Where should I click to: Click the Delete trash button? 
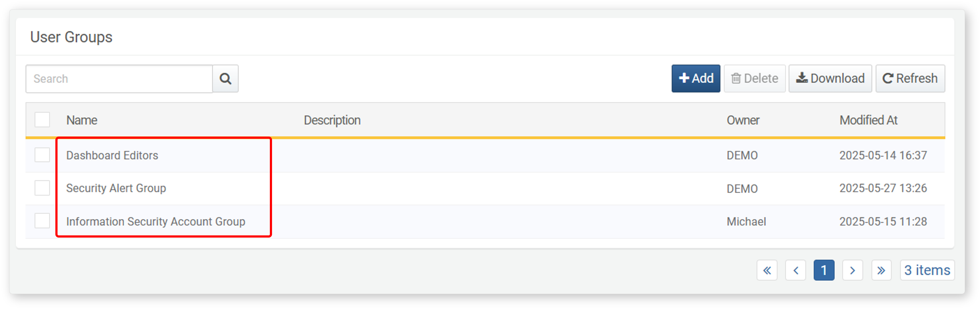coord(754,78)
